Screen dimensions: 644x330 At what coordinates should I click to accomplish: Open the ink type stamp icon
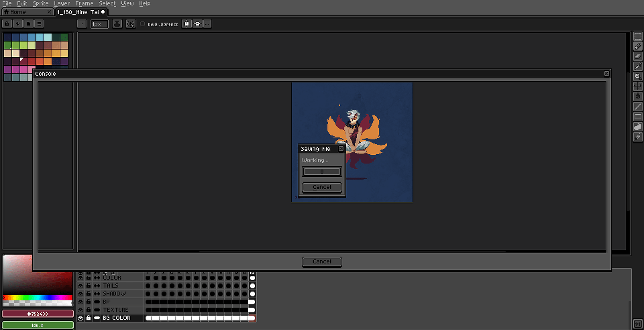click(118, 24)
